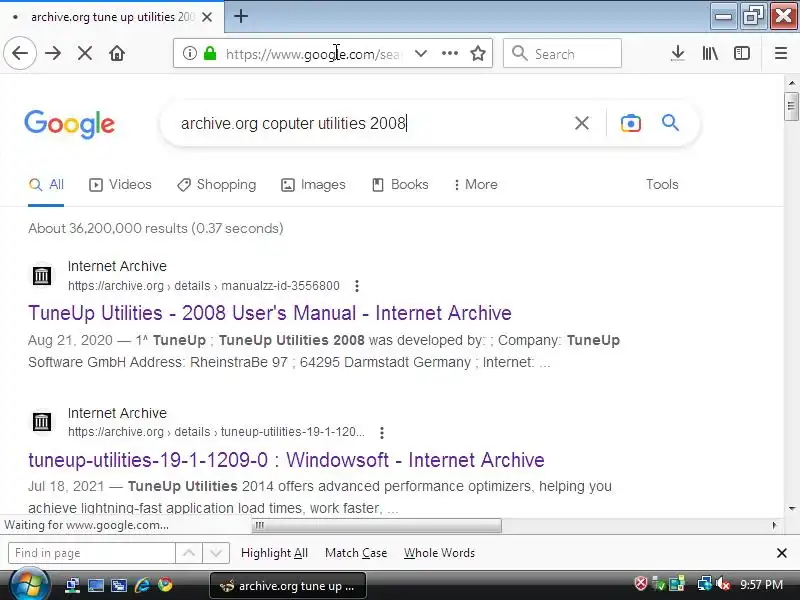Close the find bar
800x600 pixels.
click(781, 553)
